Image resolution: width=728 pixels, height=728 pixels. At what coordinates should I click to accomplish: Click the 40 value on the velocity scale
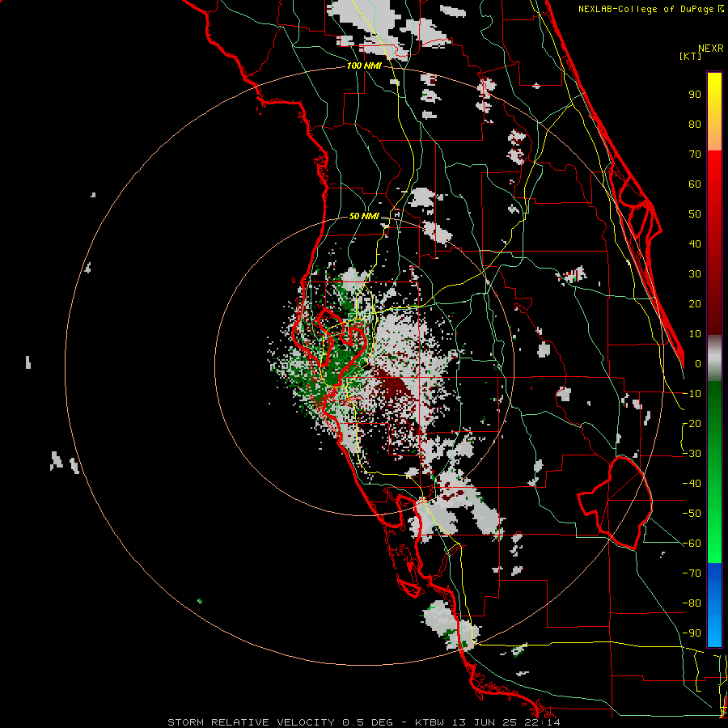pyautogui.click(x=695, y=244)
